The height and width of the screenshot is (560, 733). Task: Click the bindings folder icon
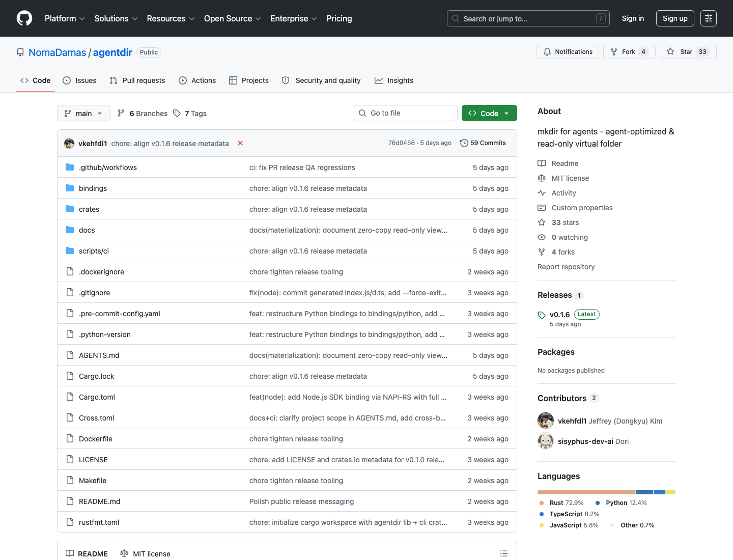coord(70,188)
